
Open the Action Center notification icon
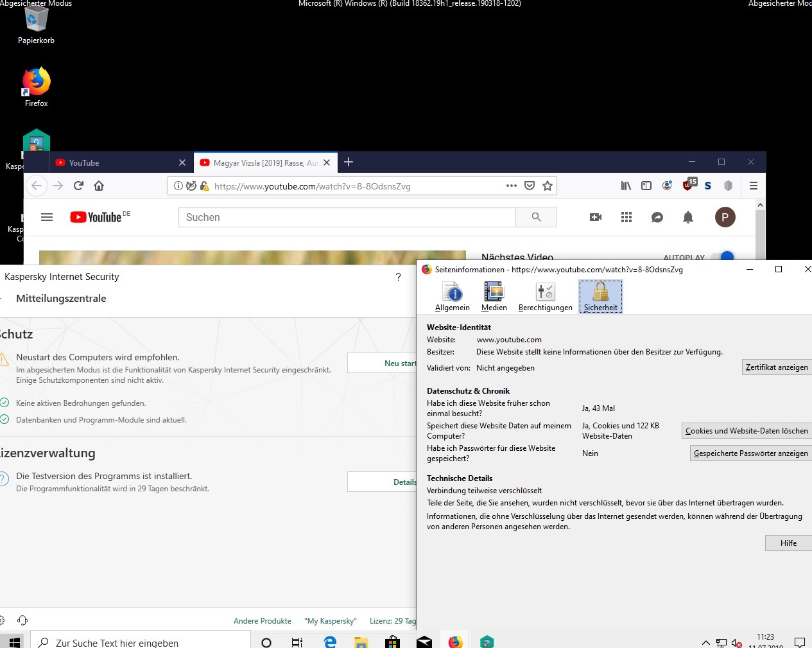tap(800, 642)
